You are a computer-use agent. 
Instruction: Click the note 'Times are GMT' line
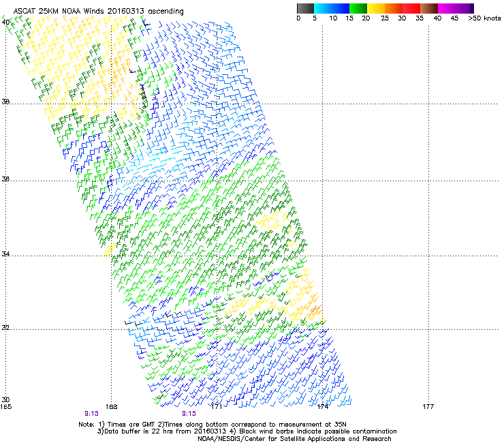[x=212, y=425]
